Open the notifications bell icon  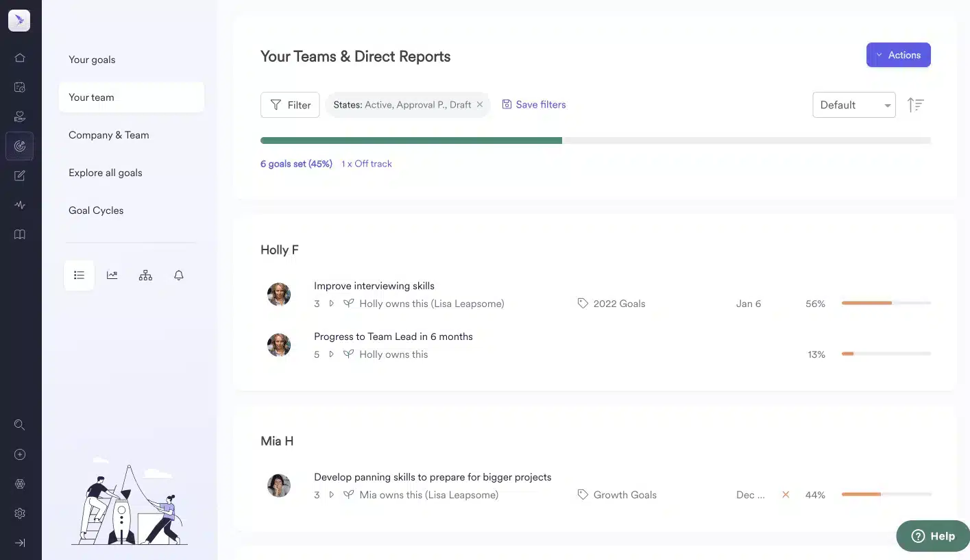click(x=179, y=276)
